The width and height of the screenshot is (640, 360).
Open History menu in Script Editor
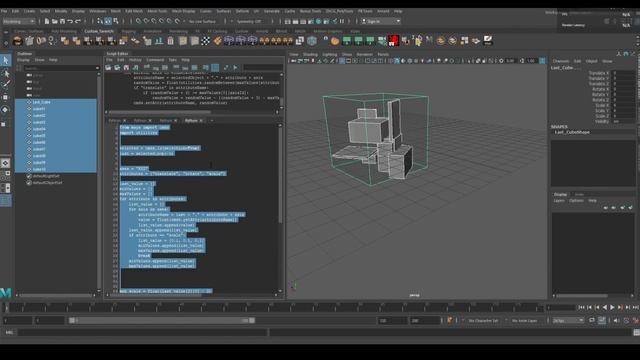coord(135,60)
